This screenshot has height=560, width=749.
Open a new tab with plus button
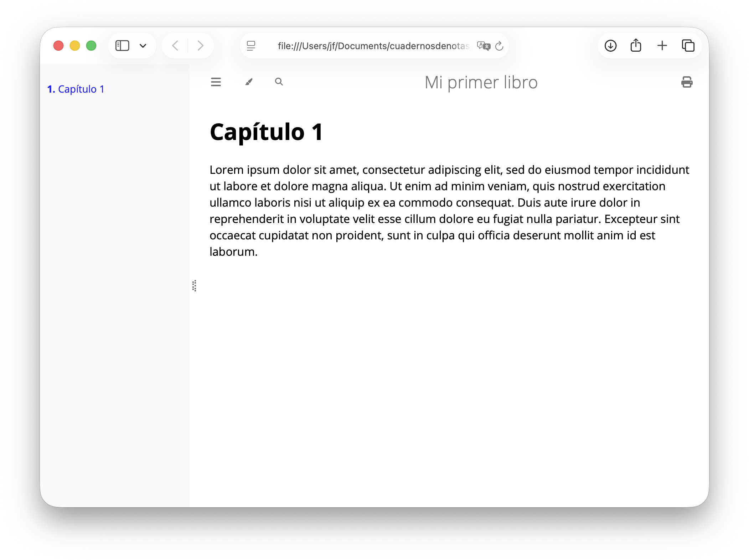point(662,46)
